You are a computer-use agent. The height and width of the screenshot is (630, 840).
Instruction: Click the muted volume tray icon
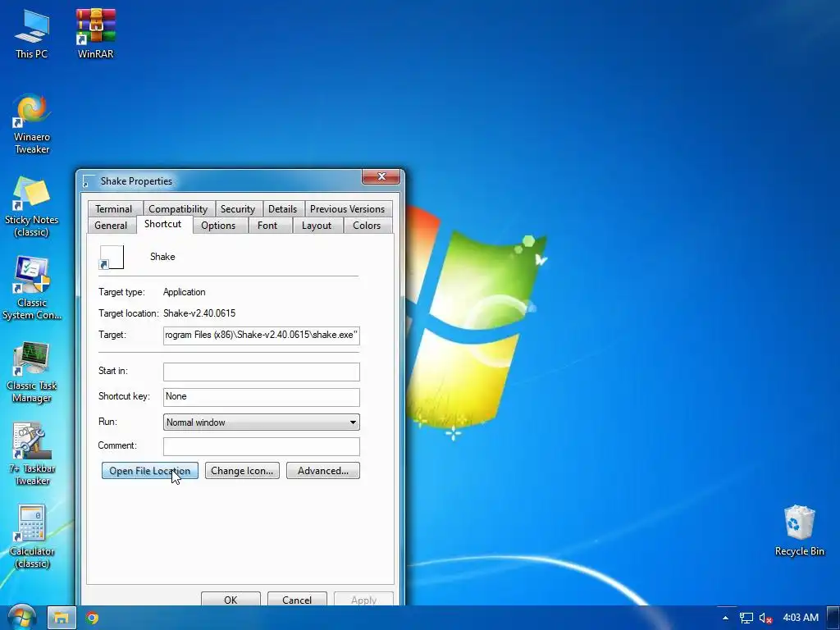coord(765,618)
